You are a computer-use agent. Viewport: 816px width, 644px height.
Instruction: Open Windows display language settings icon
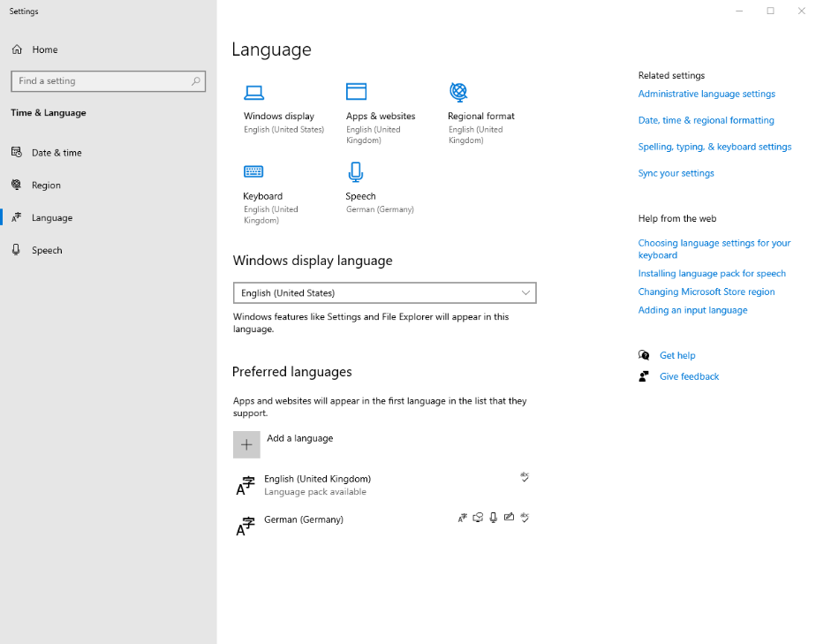tap(254, 92)
